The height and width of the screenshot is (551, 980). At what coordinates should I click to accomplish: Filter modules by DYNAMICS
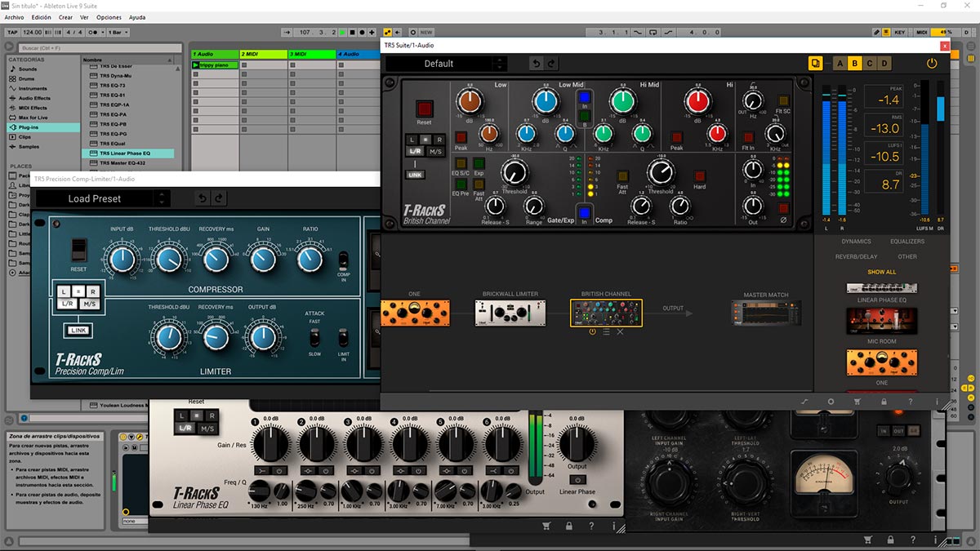coord(856,242)
